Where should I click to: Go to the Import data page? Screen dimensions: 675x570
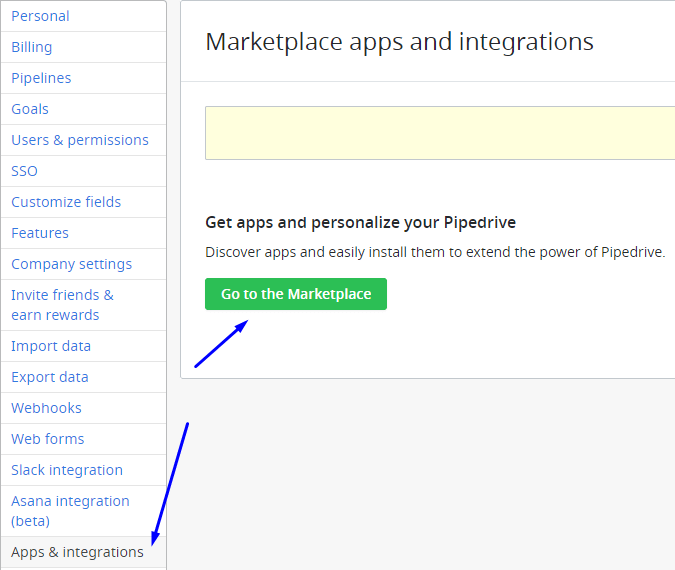pos(51,346)
